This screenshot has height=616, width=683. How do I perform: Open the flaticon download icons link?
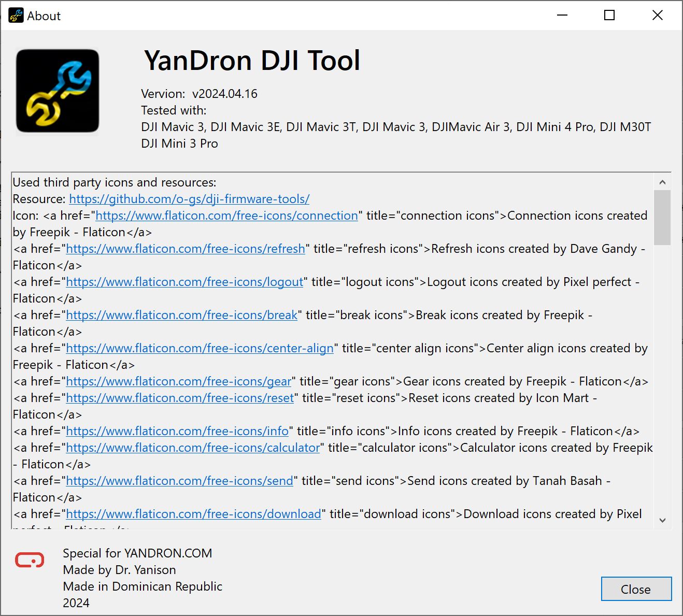(x=193, y=514)
